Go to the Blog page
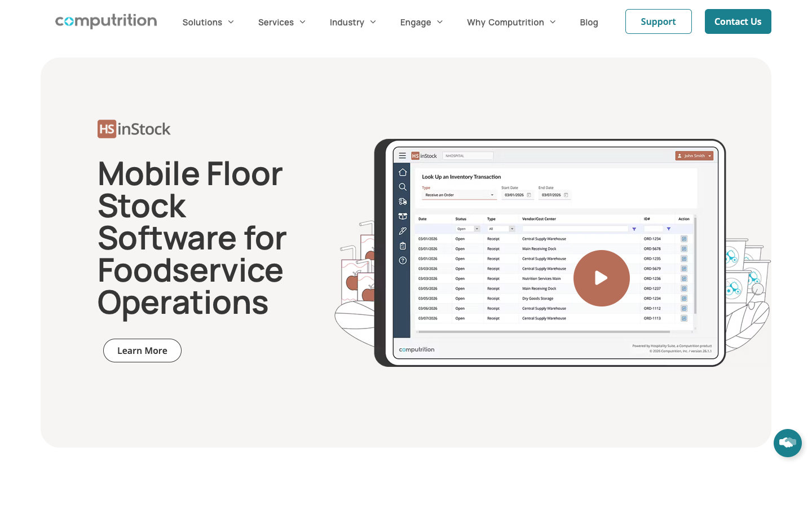Screen dimensions: 812x508 pos(589,22)
